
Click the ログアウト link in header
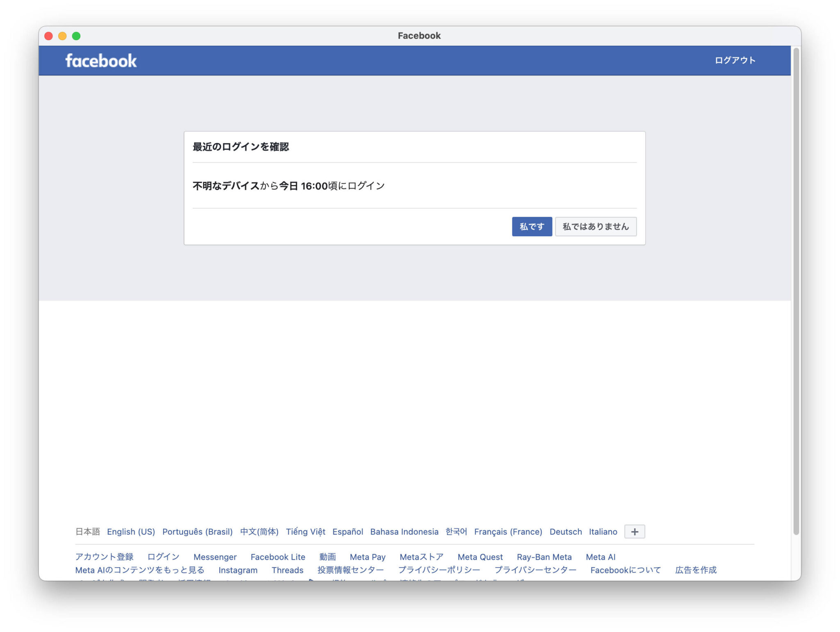pos(735,60)
